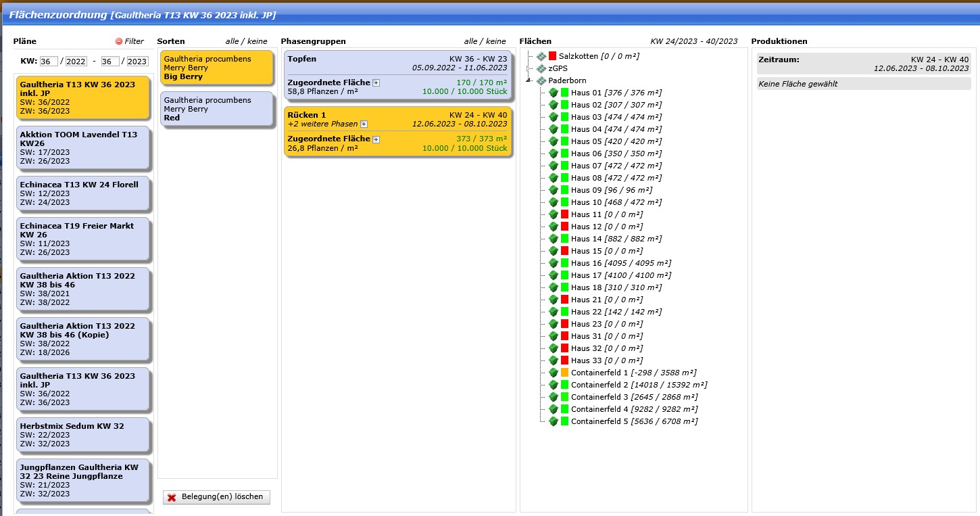980x516 pixels.
Task: Click the cube icon beside Containerfeld 5
Action: coord(553,421)
